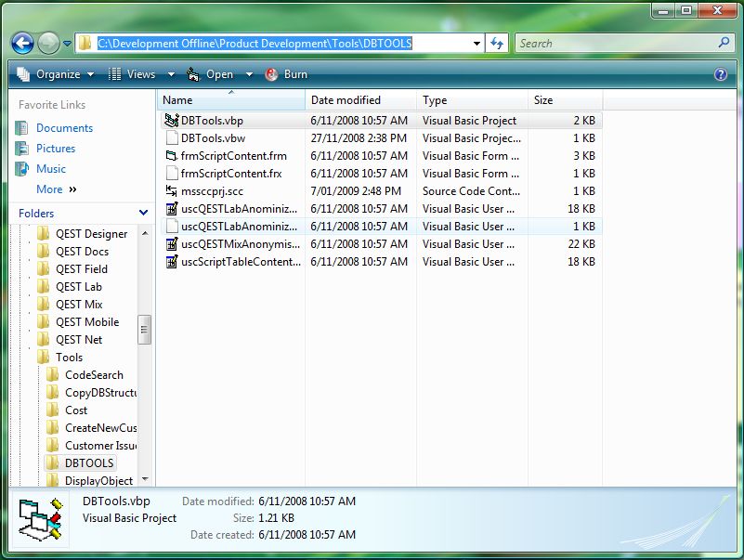Screen dimensions: 744x560
Task: Sort by the Date modified column
Action: coord(346,100)
